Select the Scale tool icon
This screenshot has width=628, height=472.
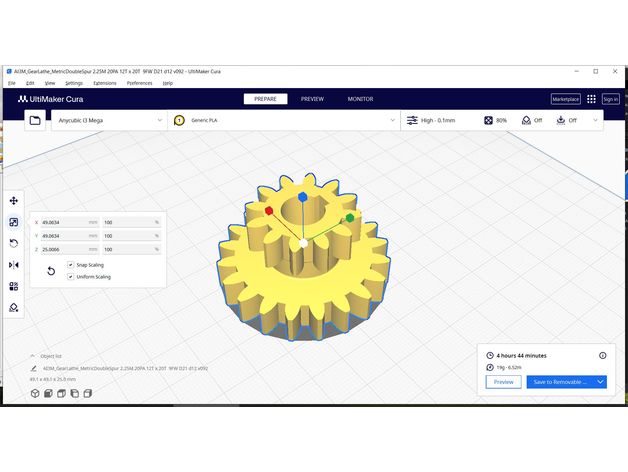pyautogui.click(x=14, y=222)
